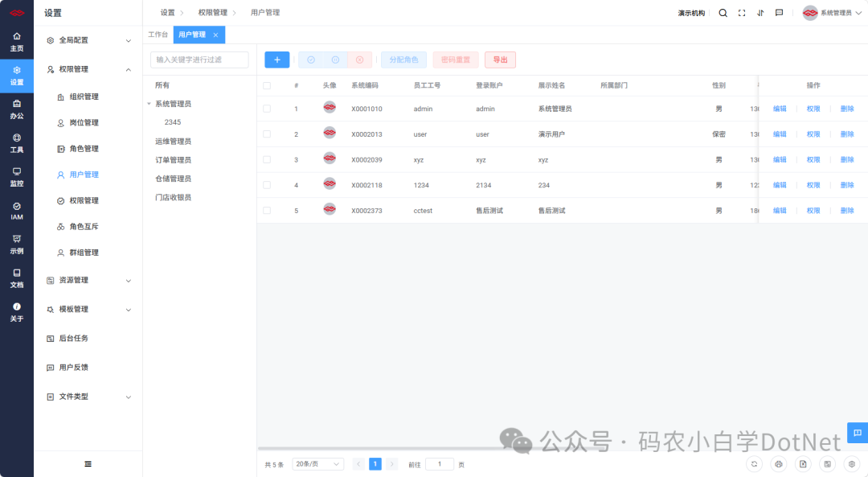This screenshot has height=477, width=868.
Task: Click the print icon at table bottom
Action: tap(778, 464)
